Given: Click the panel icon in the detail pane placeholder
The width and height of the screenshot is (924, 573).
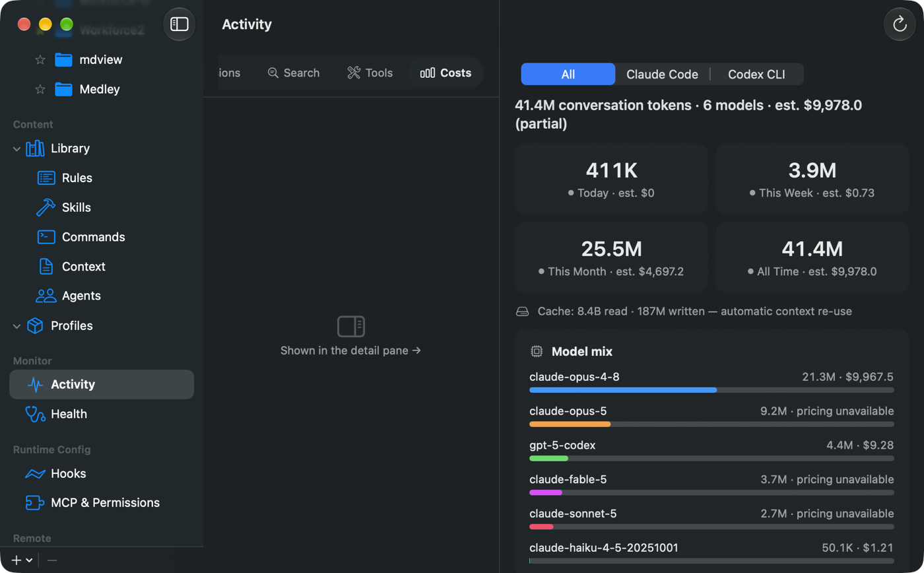Looking at the screenshot, I should 351,326.
